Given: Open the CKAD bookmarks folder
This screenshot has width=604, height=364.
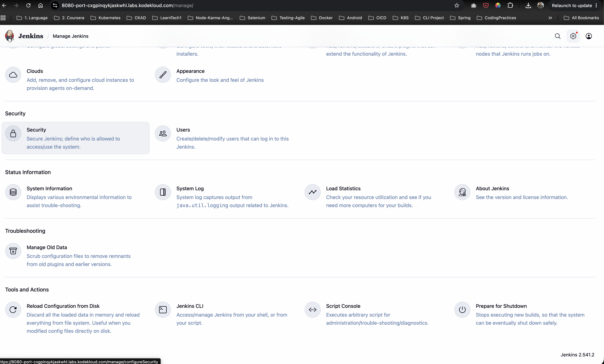Looking at the screenshot, I should (136, 18).
